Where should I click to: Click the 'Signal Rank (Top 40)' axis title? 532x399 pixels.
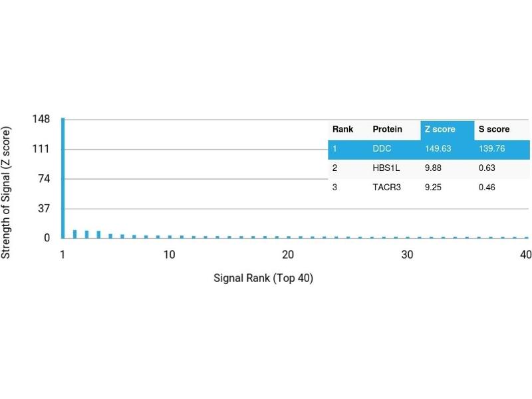(x=263, y=278)
